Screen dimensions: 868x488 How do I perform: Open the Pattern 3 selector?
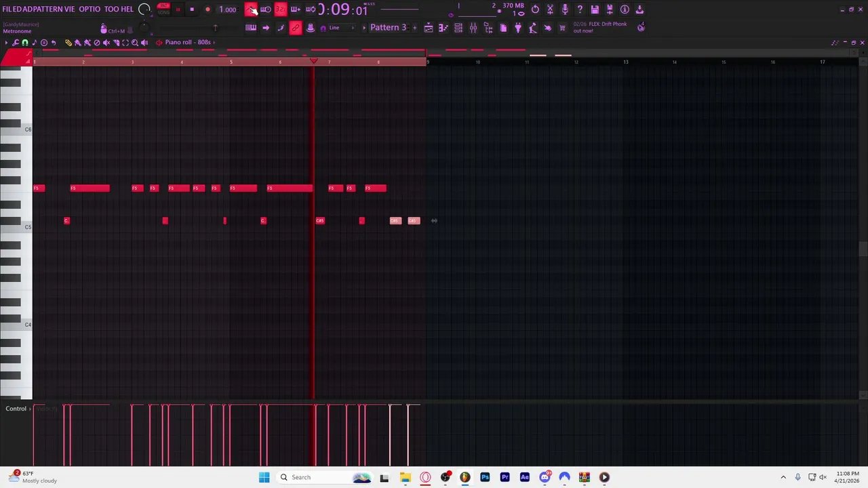(x=389, y=28)
